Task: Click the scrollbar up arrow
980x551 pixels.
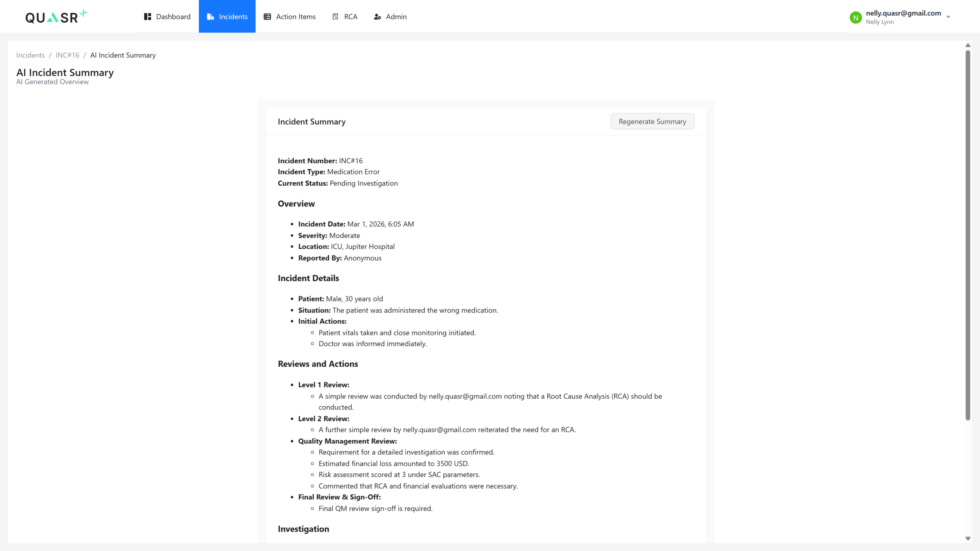Action: click(968, 45)
